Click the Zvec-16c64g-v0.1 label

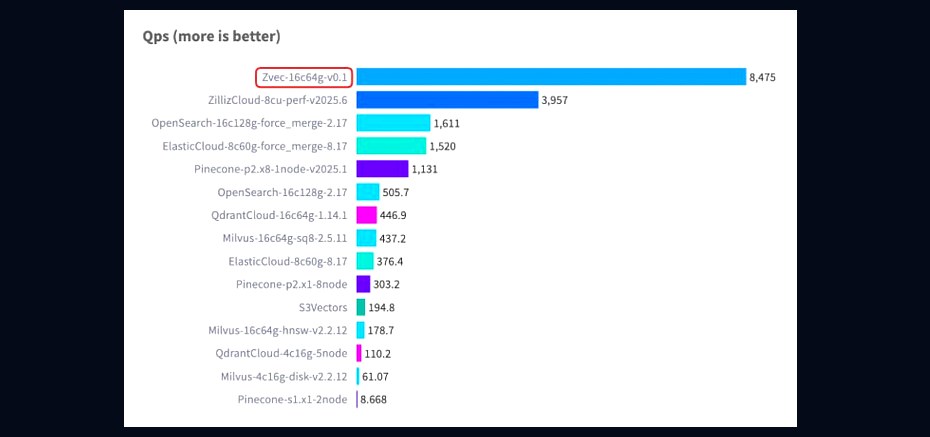(x=304, y=77)
